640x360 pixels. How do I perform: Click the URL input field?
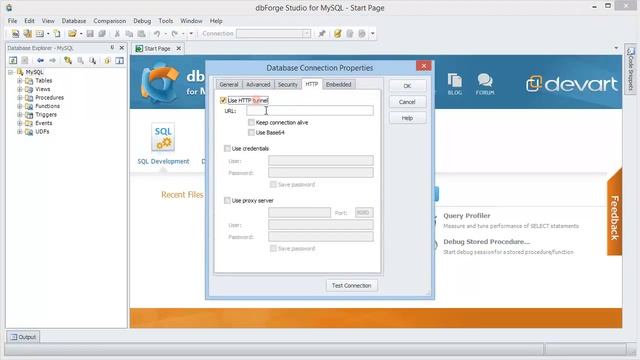310,111
